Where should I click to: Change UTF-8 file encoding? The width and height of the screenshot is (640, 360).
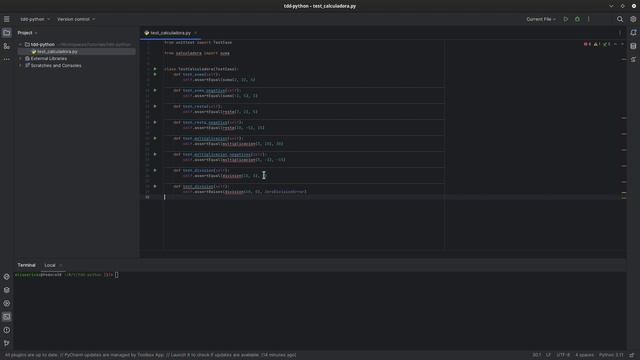coord(563,355)
